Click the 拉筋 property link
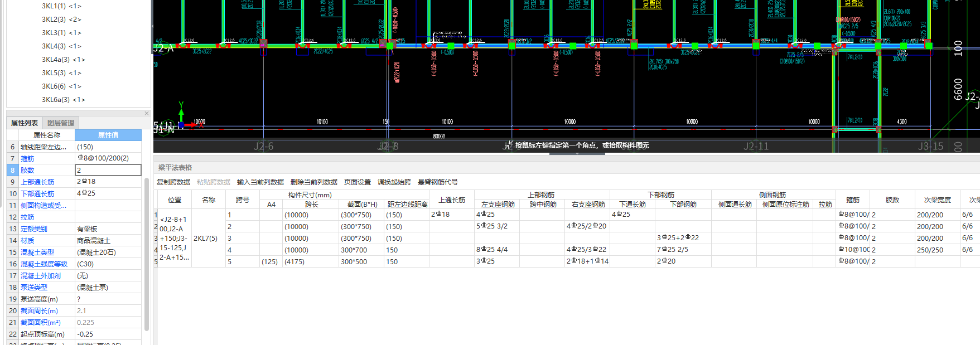Image resolution: width=980 pixels, height=345 pixels. (x=27, y=217)
